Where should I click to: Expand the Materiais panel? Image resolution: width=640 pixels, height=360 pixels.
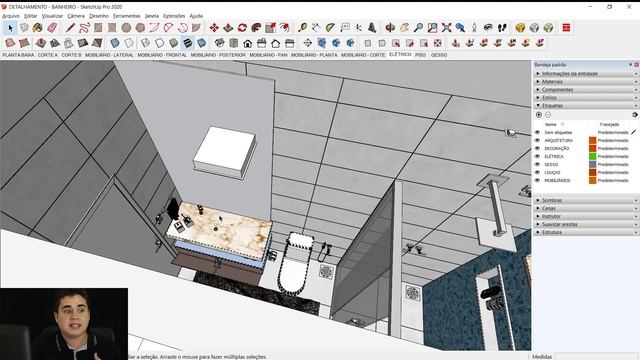pos(586,82)
